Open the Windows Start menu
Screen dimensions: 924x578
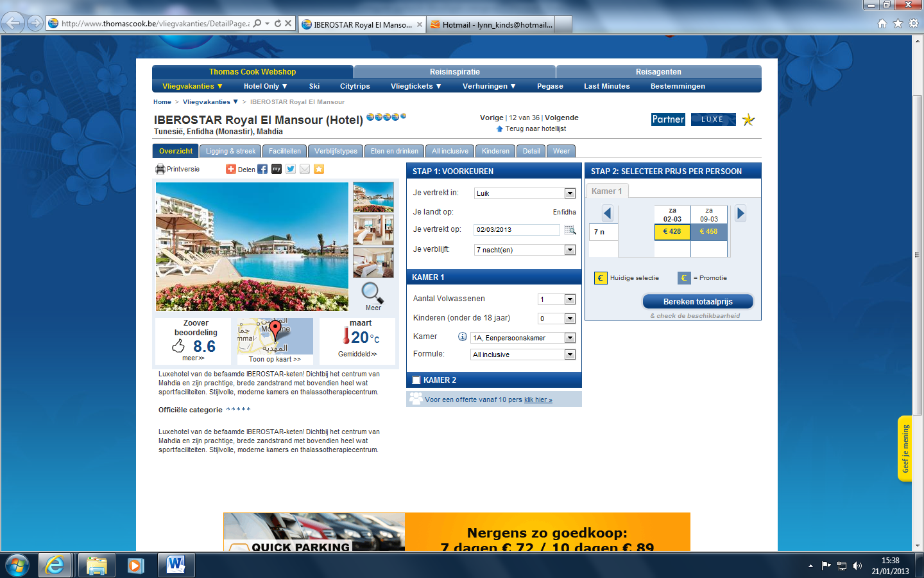(17, 566)
